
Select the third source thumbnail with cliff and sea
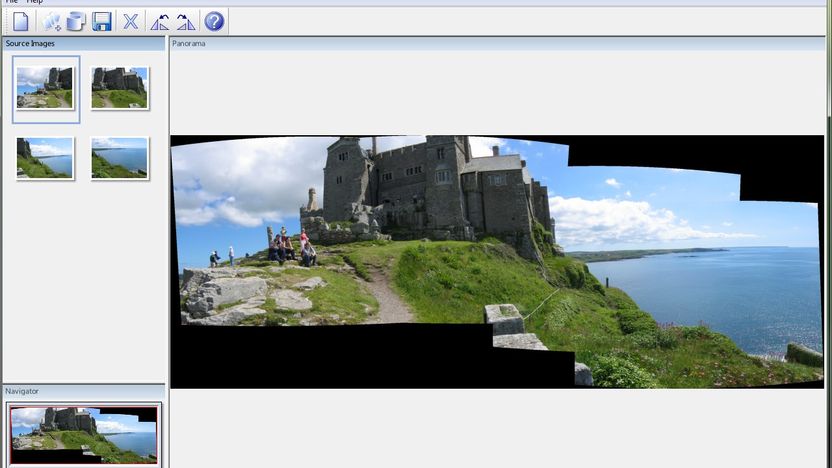[45, 158]
